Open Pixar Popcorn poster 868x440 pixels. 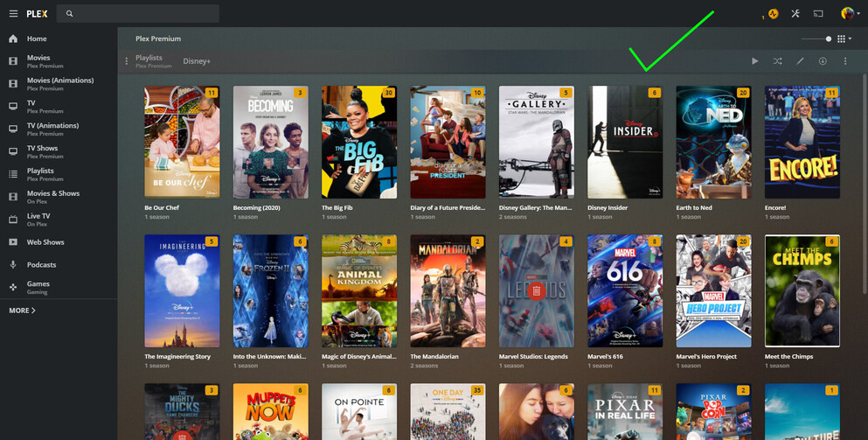(713, 412)
